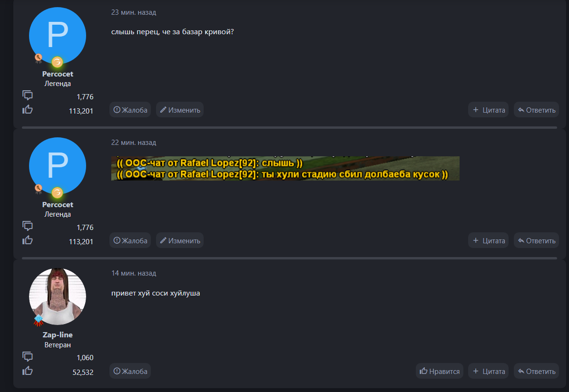This screenshot has width=569, height=392.
Task: Click the message count icon under first Percocet
Action: tap(28, 96)
